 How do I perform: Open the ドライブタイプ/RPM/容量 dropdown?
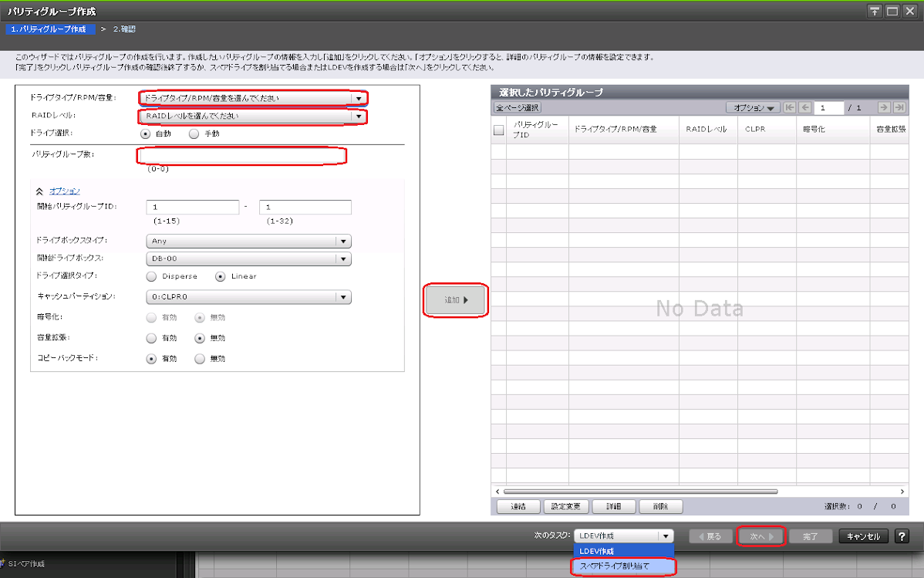pyautogui.click(x=253, y=98)
